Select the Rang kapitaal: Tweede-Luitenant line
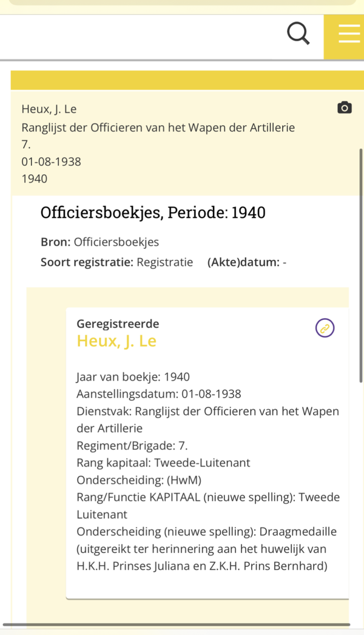This screenshot has height=635, width=364. pos(163,463)
